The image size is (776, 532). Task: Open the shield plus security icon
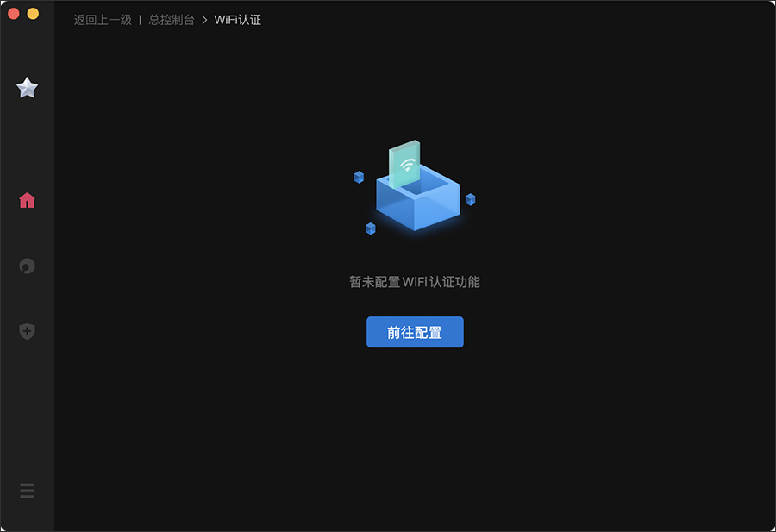(x=28, y=331)
